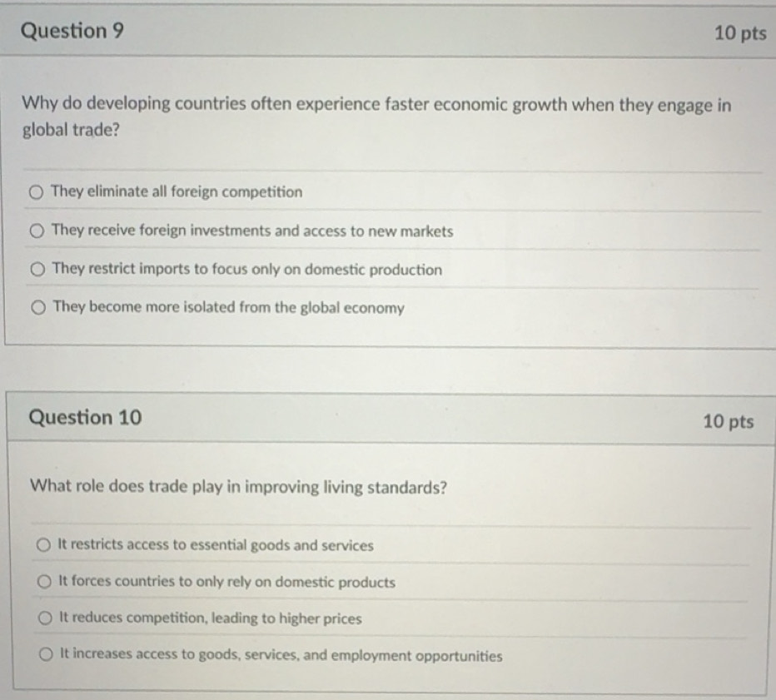
Task: Click answer text about employment opportunities
Action: tap(280, 656)
